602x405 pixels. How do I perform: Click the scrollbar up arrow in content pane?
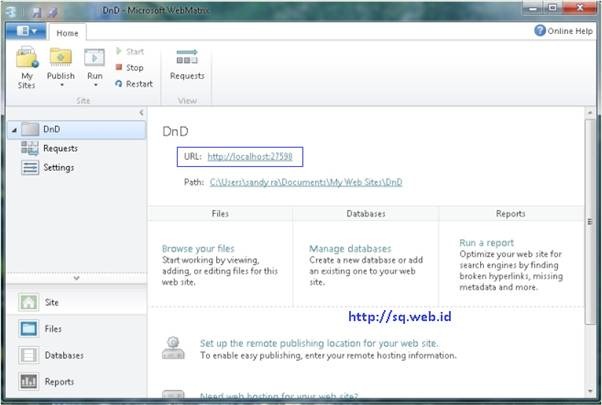(590, 113)
